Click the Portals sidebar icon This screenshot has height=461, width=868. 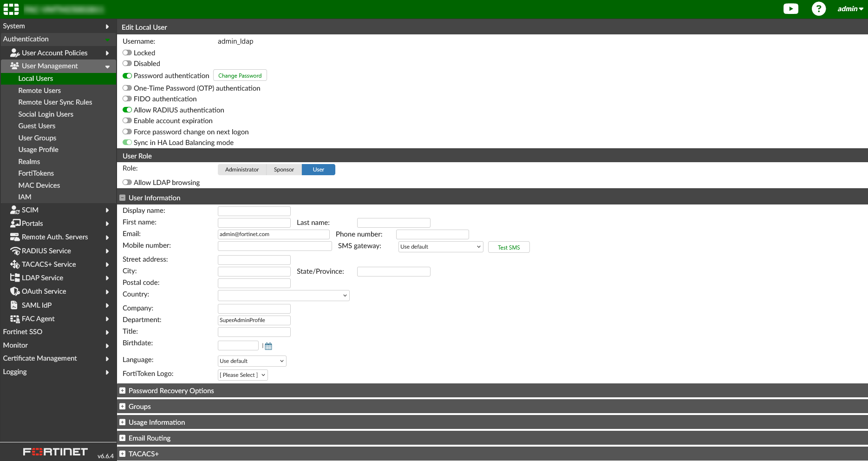[15, 224]
